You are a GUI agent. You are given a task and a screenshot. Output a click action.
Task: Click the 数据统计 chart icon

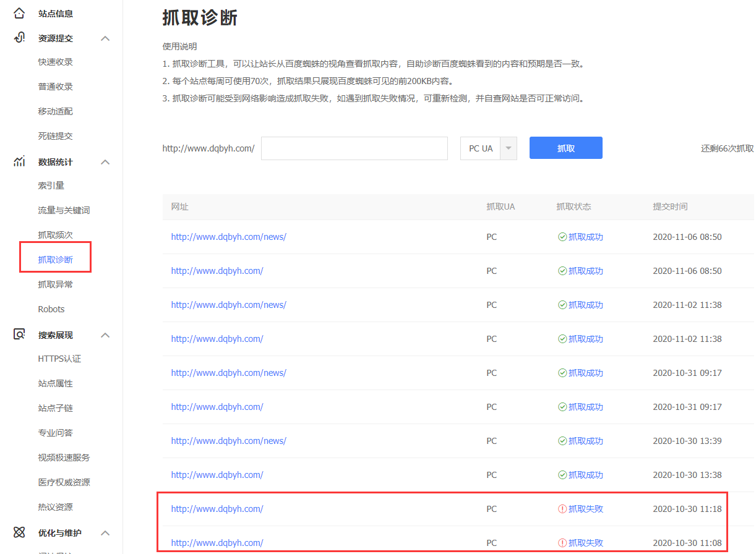point(19,161)
